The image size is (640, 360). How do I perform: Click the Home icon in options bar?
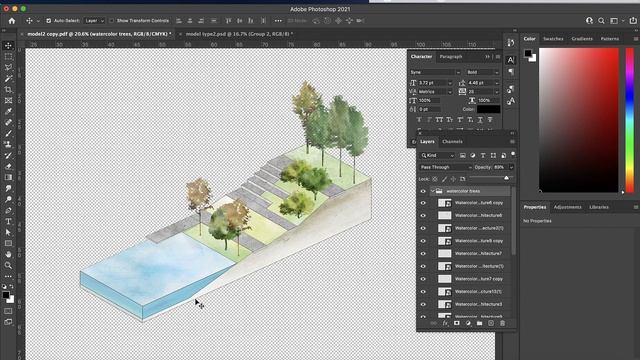(x=12, y=21)
